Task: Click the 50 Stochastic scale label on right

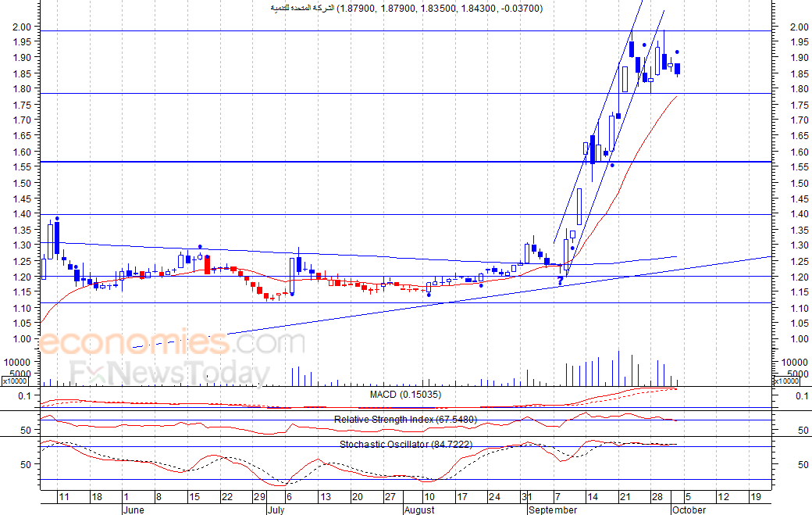Action: [x=803, y=465]
